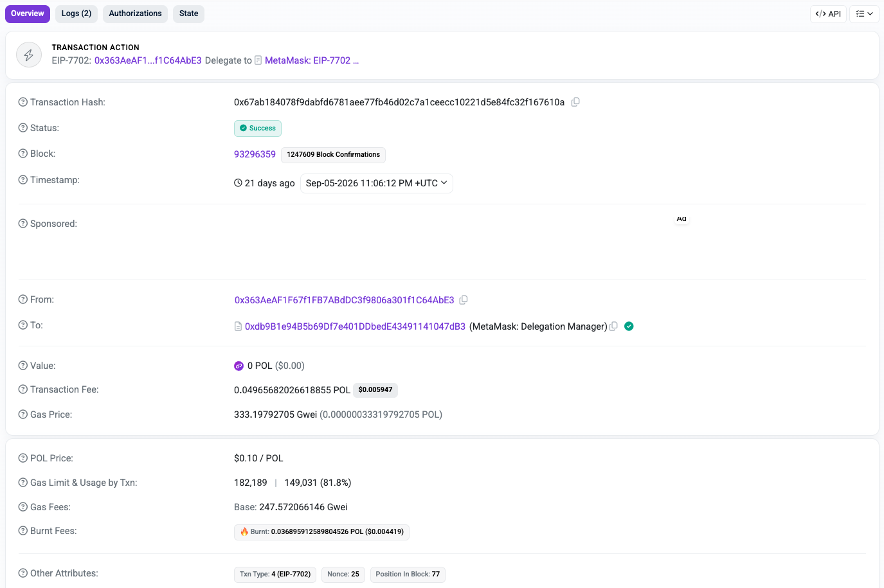This screenshot has height=588, width=884.
Task: Click help icon beside Gas Price label
Action: [x=23, y=414]
